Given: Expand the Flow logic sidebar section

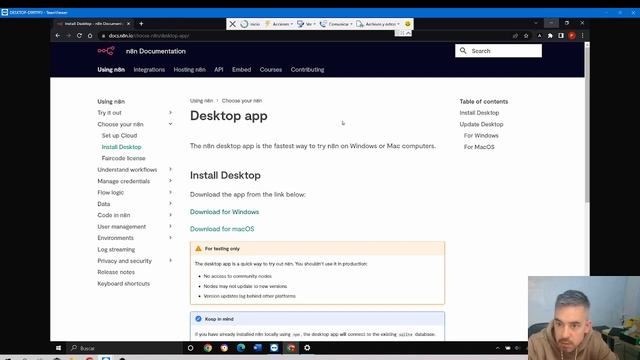Looking at the screenshot, I should [x=171, y=192].
